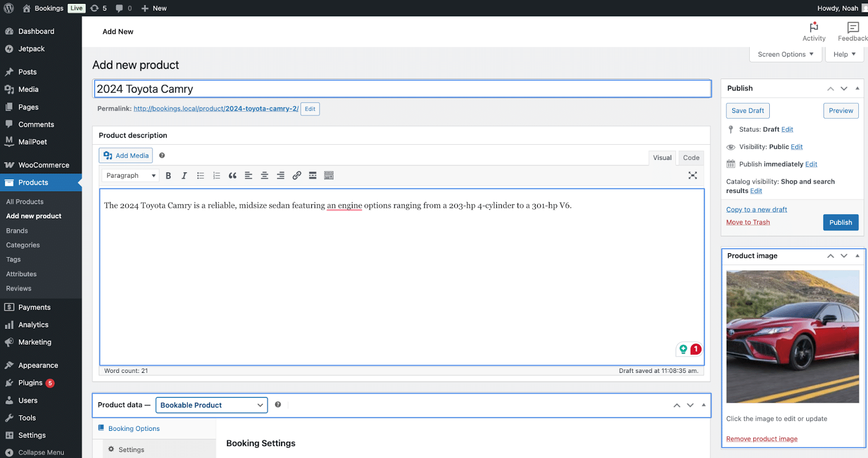Apply blockquote formatting
This screenshot has height=458, width=868.
pos(232,176)
